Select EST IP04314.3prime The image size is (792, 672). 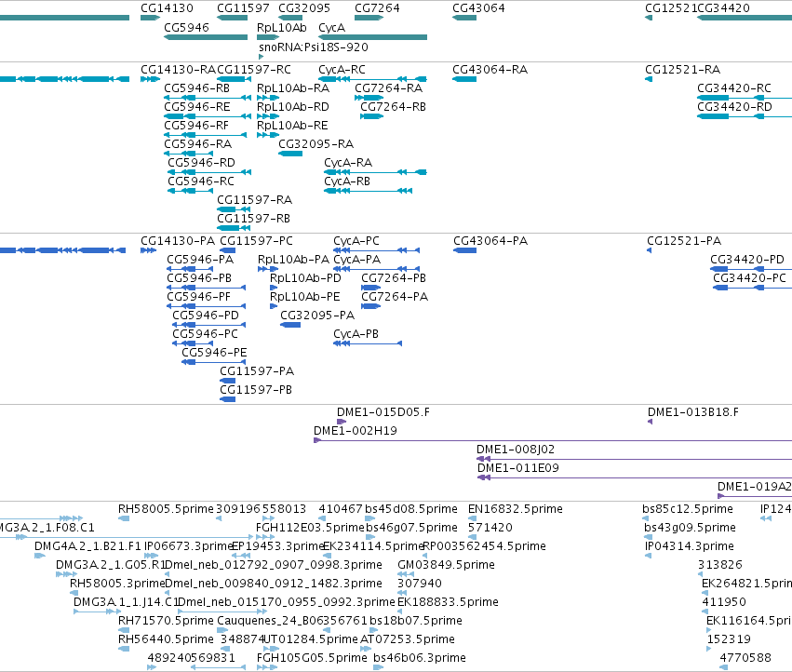690,546
